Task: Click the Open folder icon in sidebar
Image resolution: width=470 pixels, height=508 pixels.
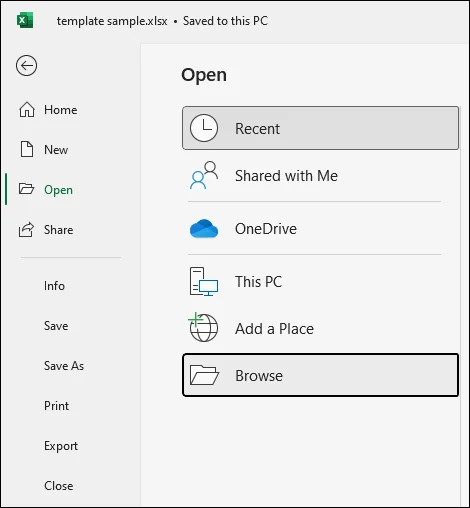Action: pos(26,189)
